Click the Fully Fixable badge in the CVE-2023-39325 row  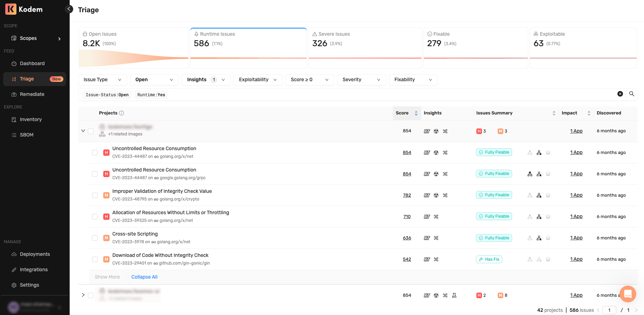[494, 216]
